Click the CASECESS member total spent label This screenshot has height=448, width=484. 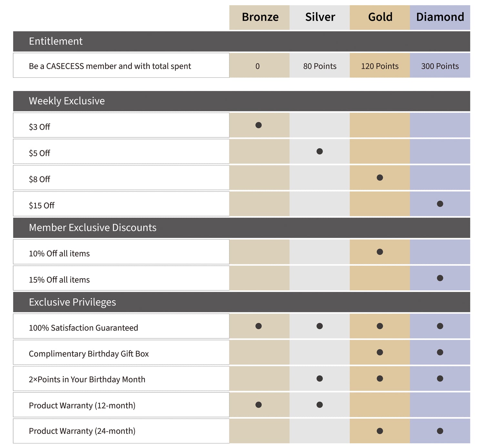[x=110, y=66]
